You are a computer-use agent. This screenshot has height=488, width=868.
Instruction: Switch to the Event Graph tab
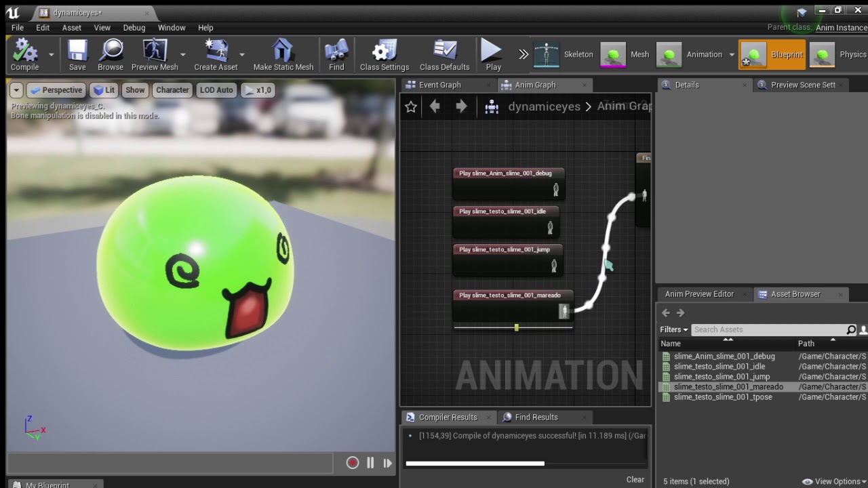tap(439, 85)
